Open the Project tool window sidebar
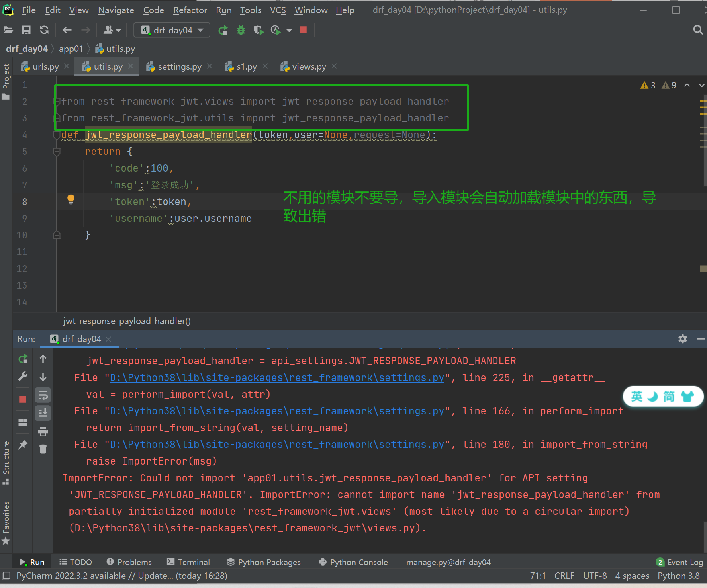The width and height of the screenshot is (707, 588). [6, 82]
